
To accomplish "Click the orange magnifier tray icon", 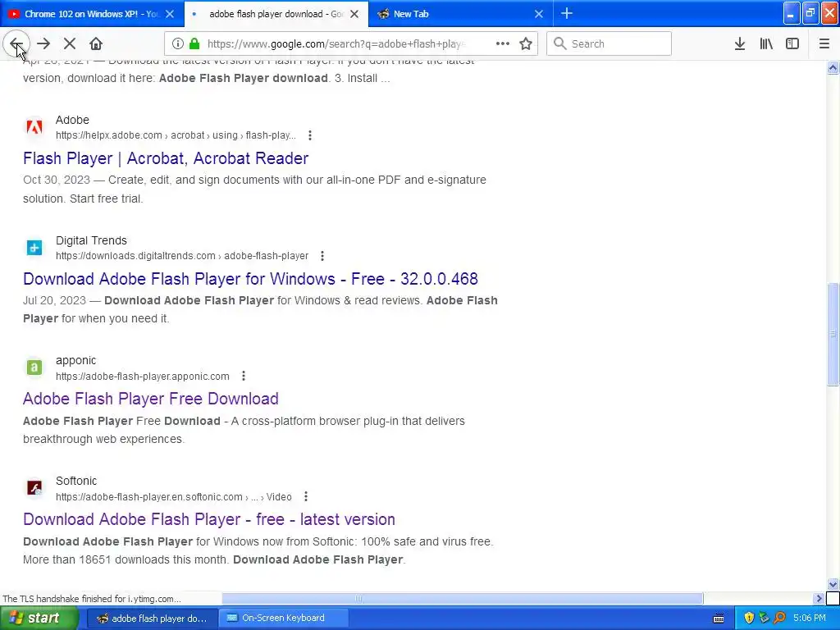I will coord(779,619).
